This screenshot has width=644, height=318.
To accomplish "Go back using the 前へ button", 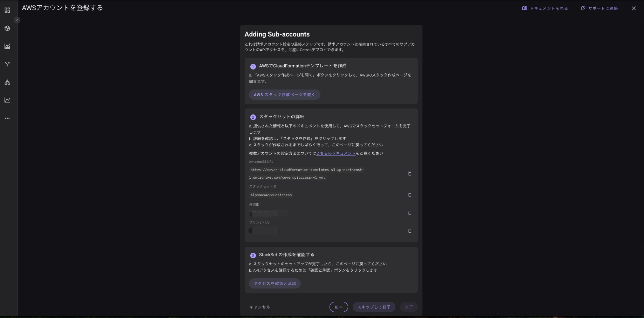I will (338, 307).
